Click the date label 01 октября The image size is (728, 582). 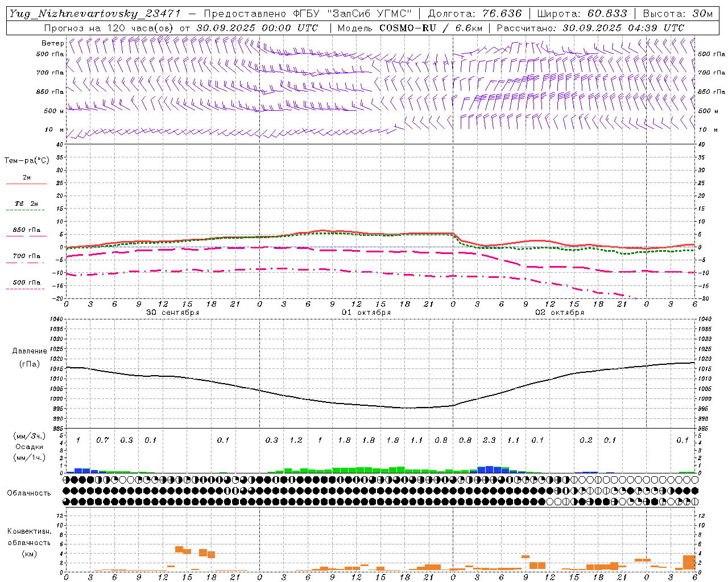366,313
